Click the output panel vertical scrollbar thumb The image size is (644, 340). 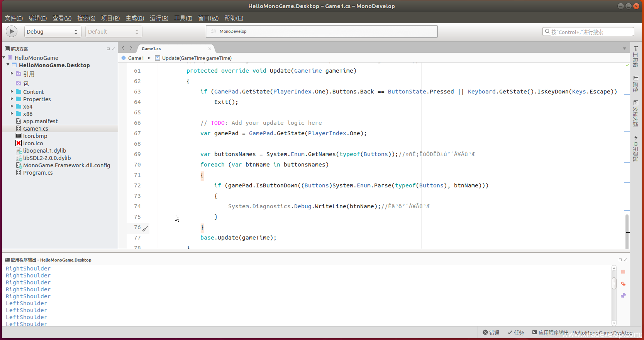click(614, 283)
